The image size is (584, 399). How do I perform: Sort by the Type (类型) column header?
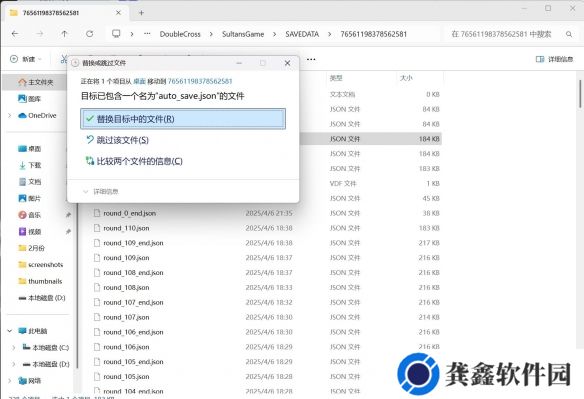coord(336,78)
